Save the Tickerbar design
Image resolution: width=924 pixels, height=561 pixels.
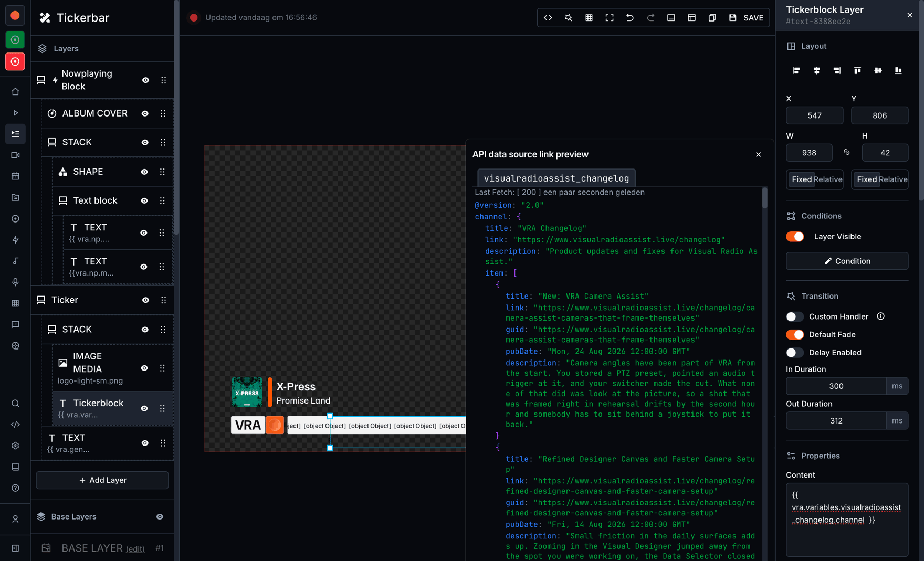[746, 18]
